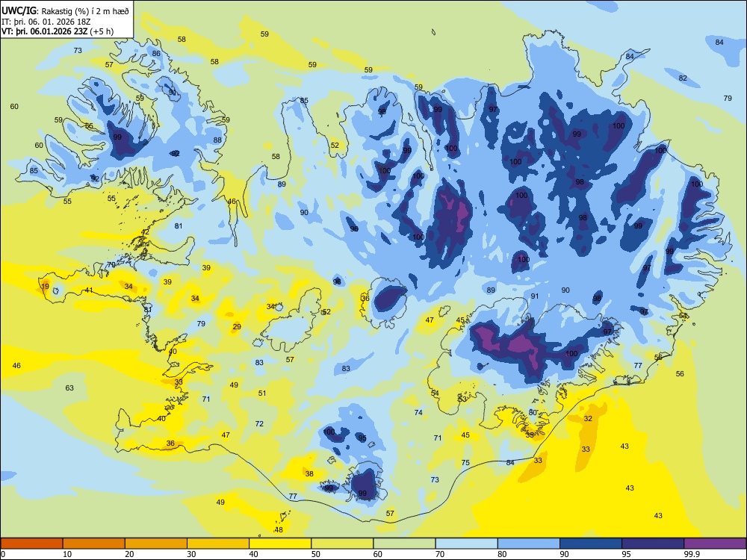Click the humidity value '19' on the map

pos(46,287)
